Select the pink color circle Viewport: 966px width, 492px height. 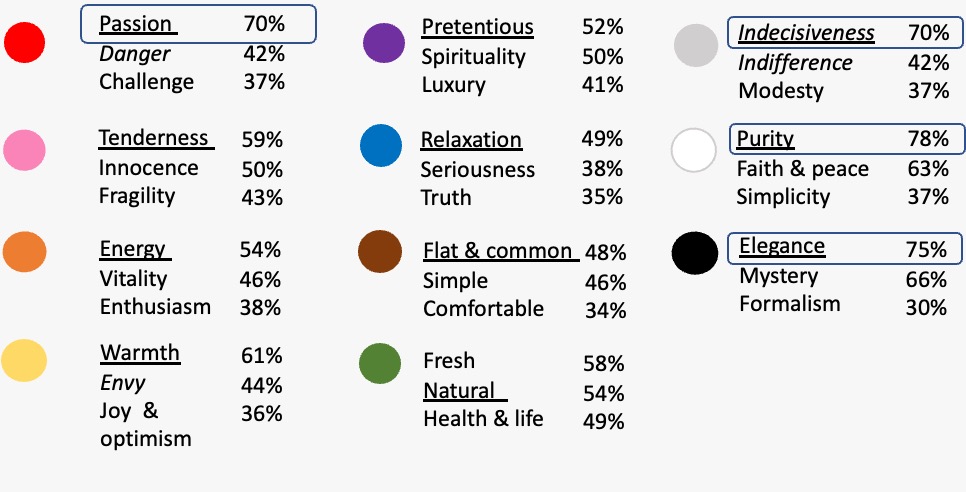coord(25,150)
